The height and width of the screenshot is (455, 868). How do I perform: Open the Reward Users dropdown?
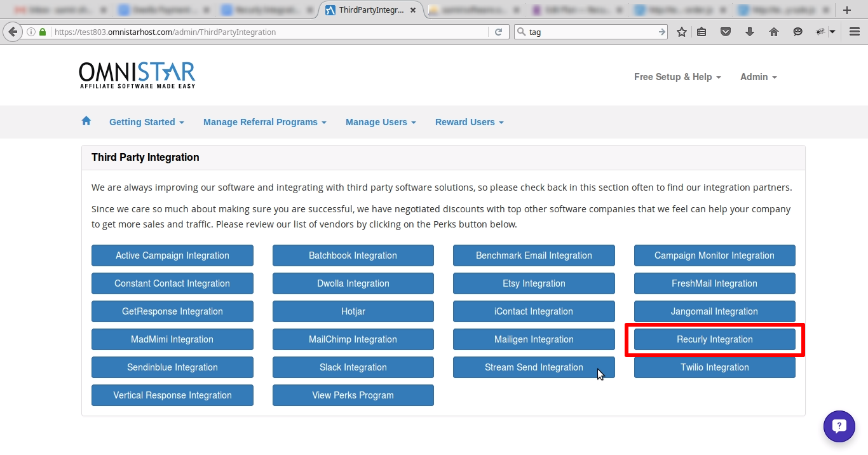tap(470, 122)
